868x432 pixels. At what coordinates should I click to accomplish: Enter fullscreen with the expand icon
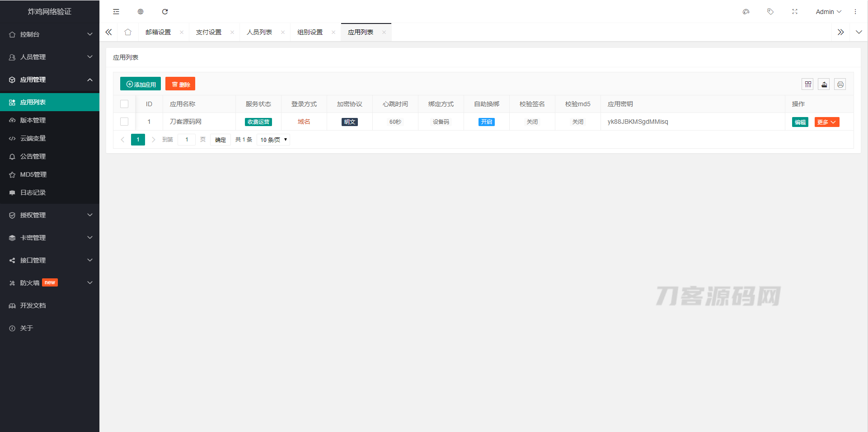click(x=795, y=12)
